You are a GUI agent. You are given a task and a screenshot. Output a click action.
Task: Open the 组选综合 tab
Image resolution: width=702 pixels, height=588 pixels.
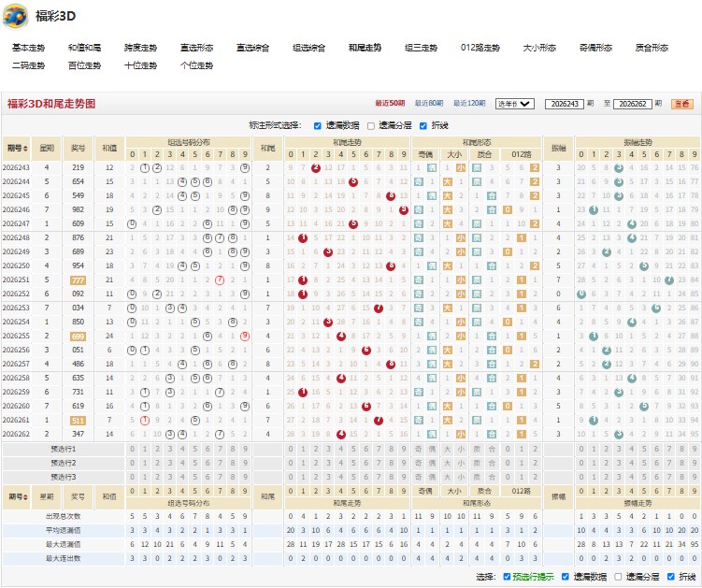click(x=308, y=48)
